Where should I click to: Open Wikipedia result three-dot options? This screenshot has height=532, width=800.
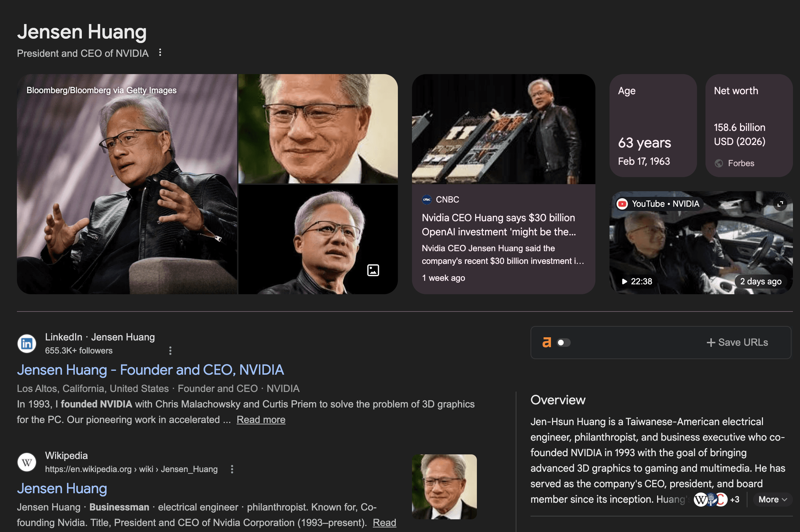(x=232, y=469)
